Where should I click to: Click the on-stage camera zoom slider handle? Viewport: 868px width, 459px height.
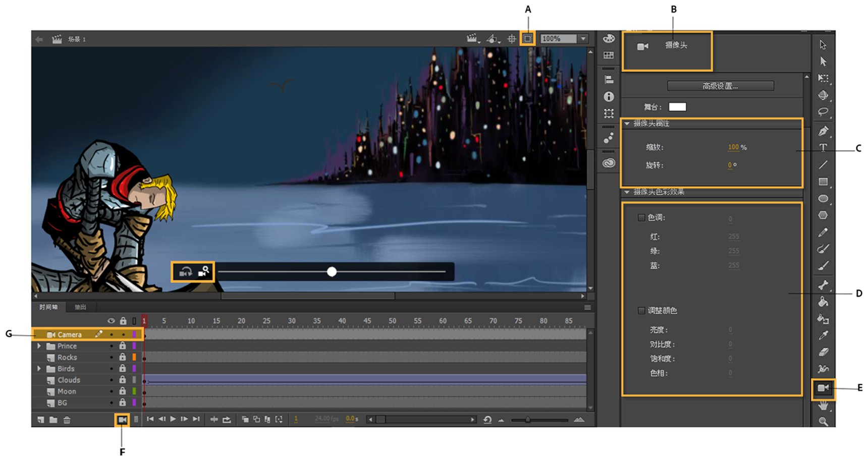point(332,272)
